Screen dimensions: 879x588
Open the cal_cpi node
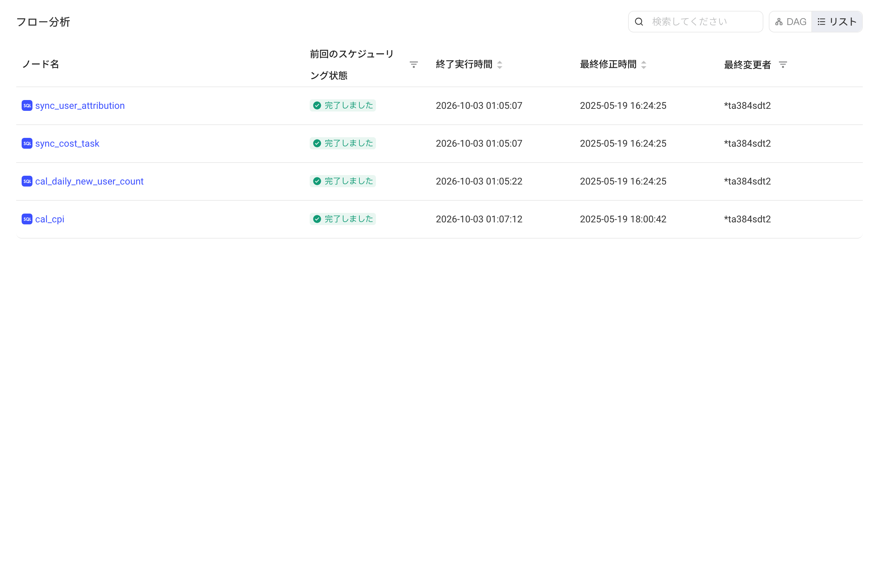(49, 219)
